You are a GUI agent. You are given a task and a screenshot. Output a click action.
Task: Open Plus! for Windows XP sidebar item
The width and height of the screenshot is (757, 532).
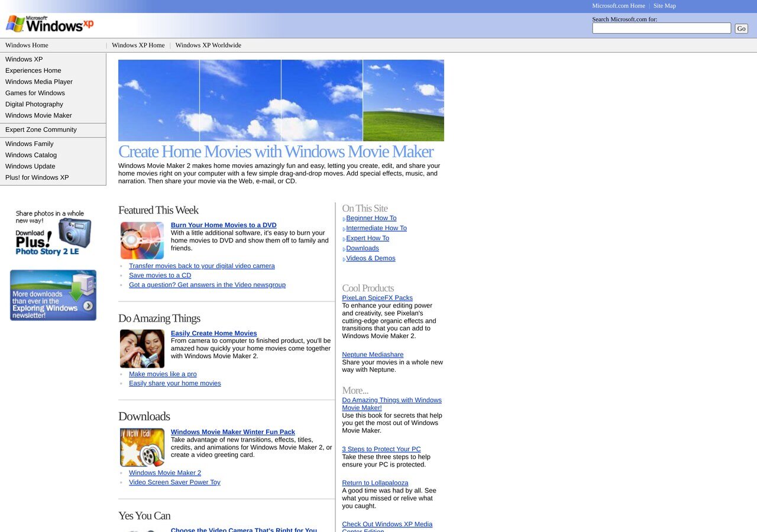(37, 177)
